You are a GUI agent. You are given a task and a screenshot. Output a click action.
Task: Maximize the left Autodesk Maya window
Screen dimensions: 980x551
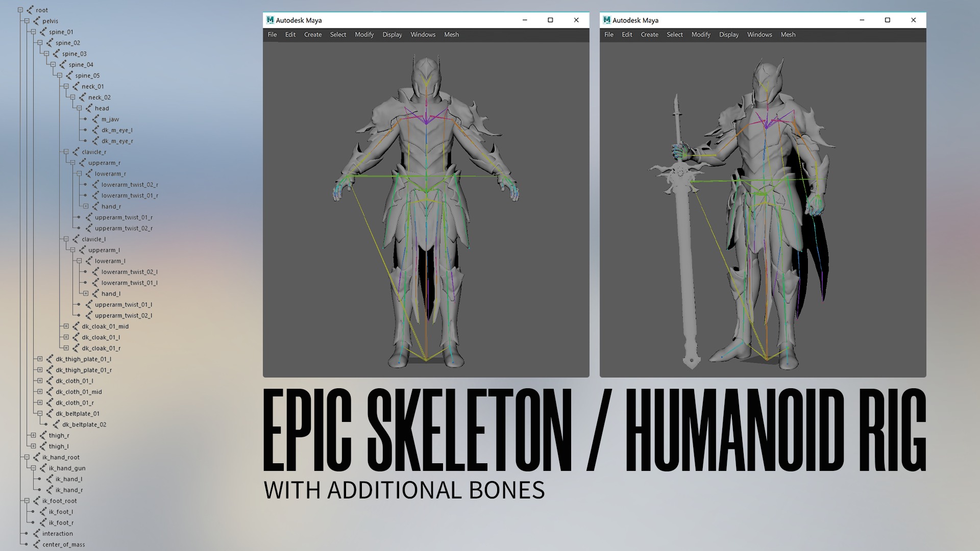coord(550,20)
